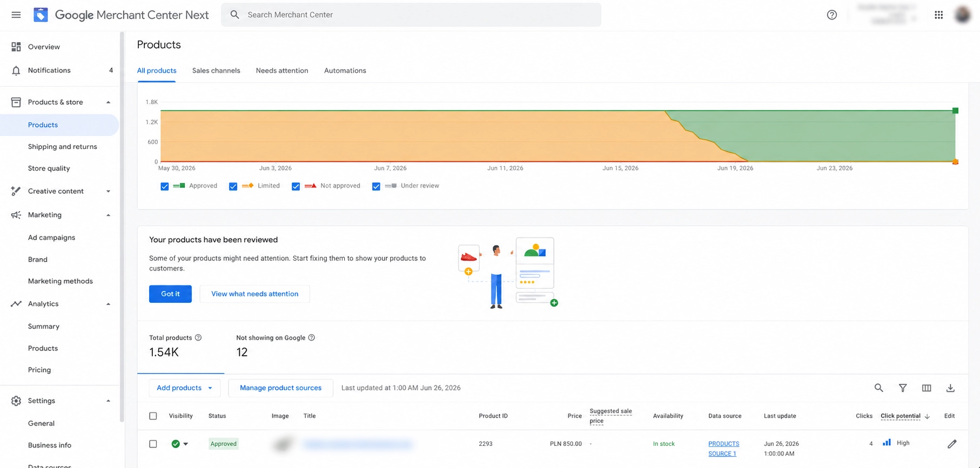Click the orange Limited chart endpoint marker
Screen dimensions: 980x468
point(955,161)
